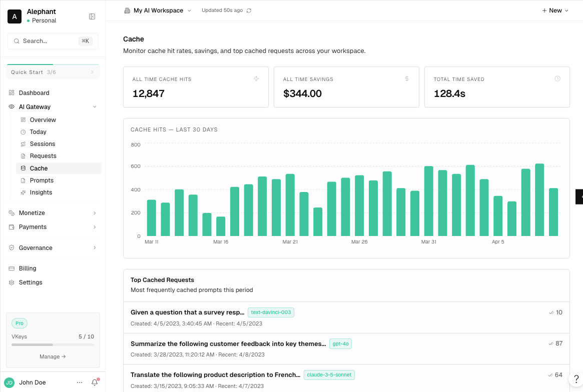The width and height of the screenshot is (583, 392).
Task: Select the Cache menu item
Action: click(x=59, y=168)
